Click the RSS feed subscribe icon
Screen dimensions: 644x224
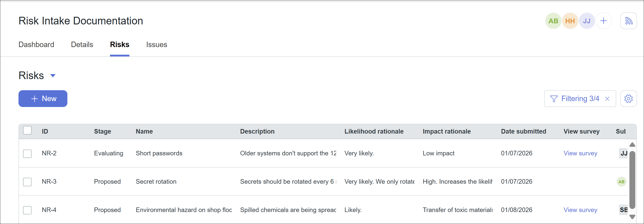628,21
